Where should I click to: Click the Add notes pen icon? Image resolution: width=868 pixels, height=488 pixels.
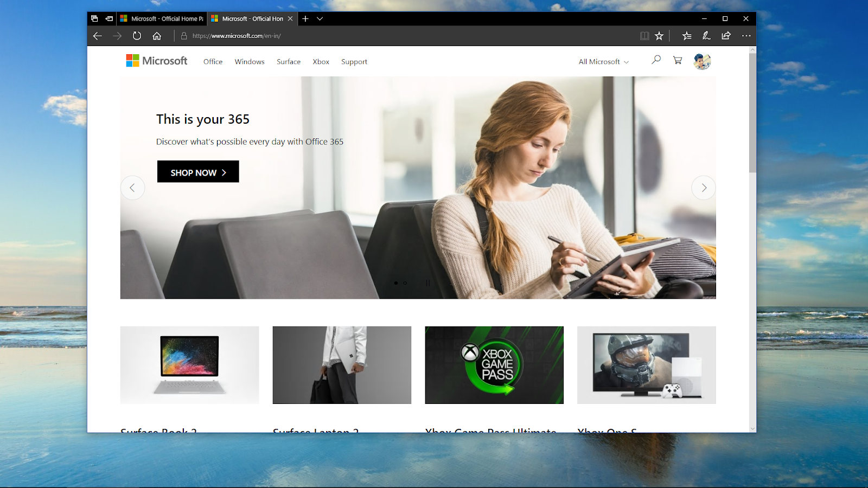click(x=706, y=36)
